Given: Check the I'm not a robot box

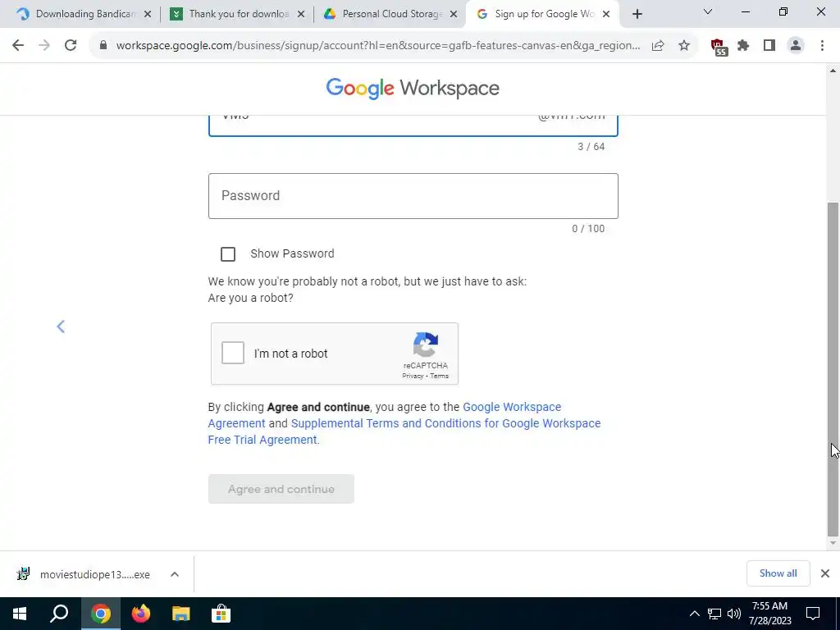Looking at the screenshot, I should pos(233,353).
